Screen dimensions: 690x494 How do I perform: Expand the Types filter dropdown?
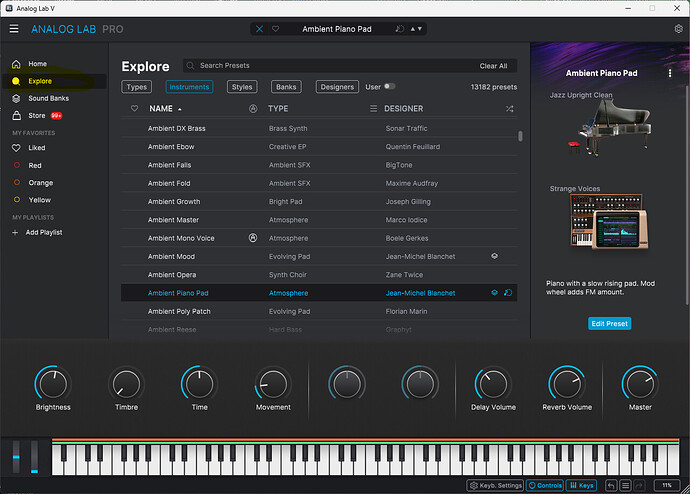137,87
